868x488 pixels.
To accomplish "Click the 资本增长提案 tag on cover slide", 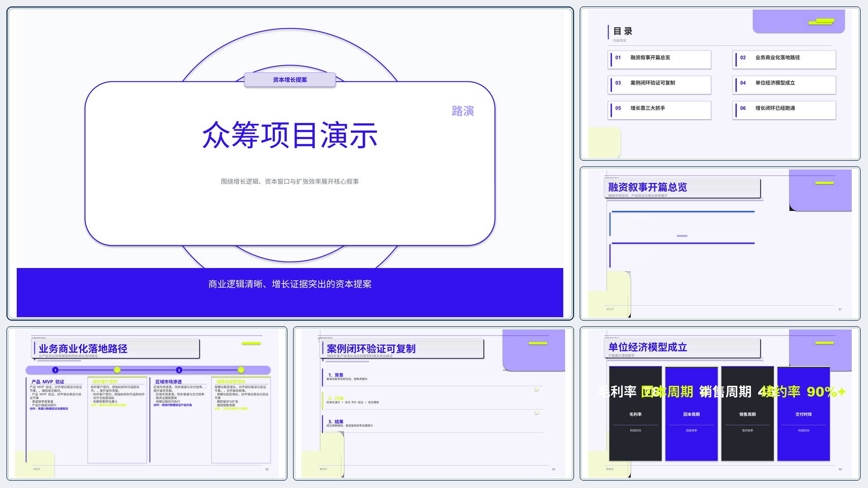I will point(290,80).
